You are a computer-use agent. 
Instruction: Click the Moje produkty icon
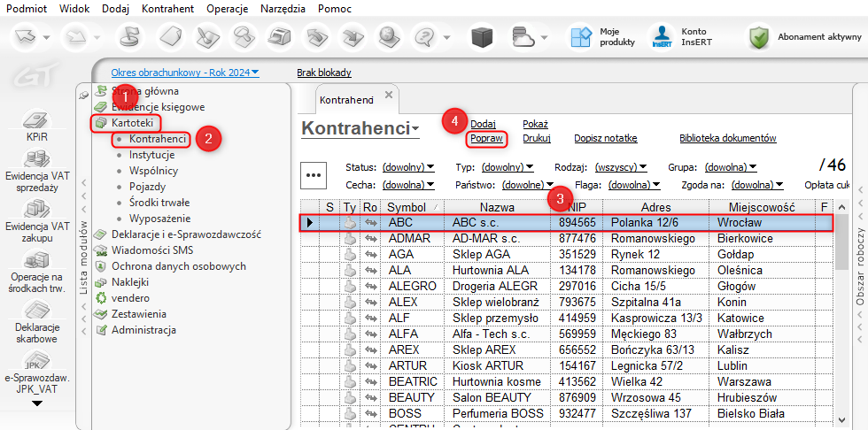point(580,36)
